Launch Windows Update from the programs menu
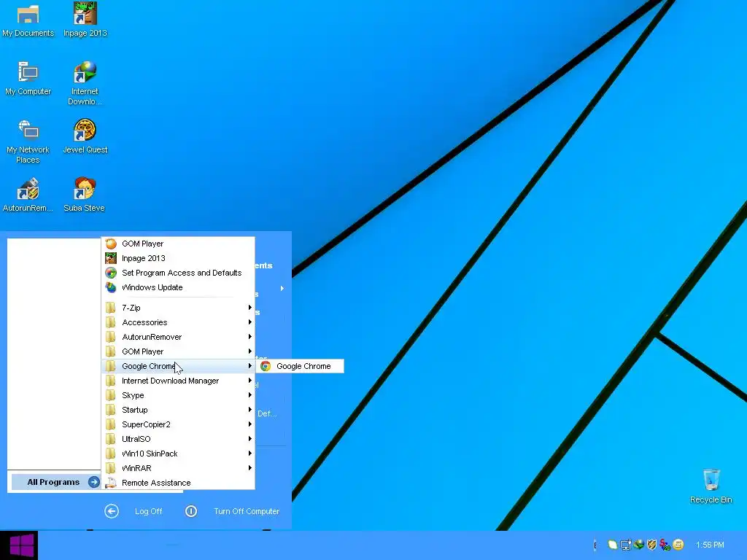 tap(178, 287)
